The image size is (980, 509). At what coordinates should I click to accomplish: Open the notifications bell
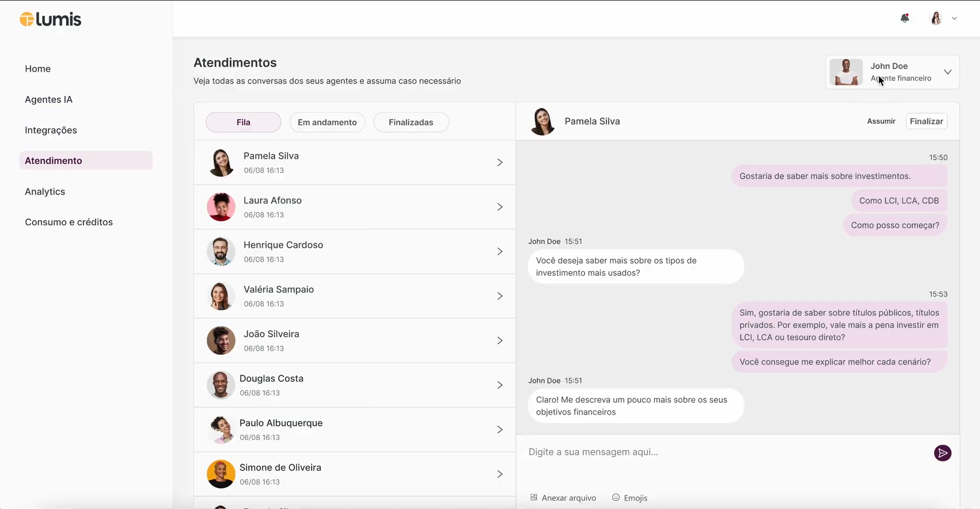pyautogui.click(x=905, y=18)
